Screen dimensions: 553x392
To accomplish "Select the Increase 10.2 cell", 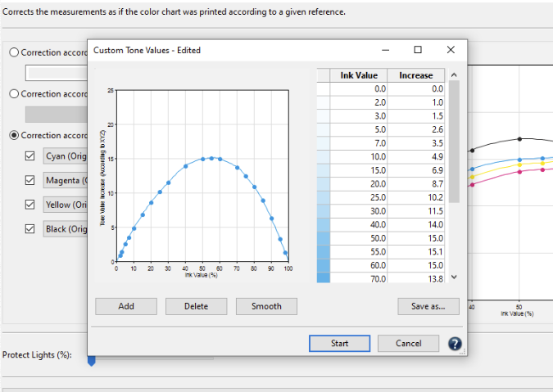I will 416,197.
